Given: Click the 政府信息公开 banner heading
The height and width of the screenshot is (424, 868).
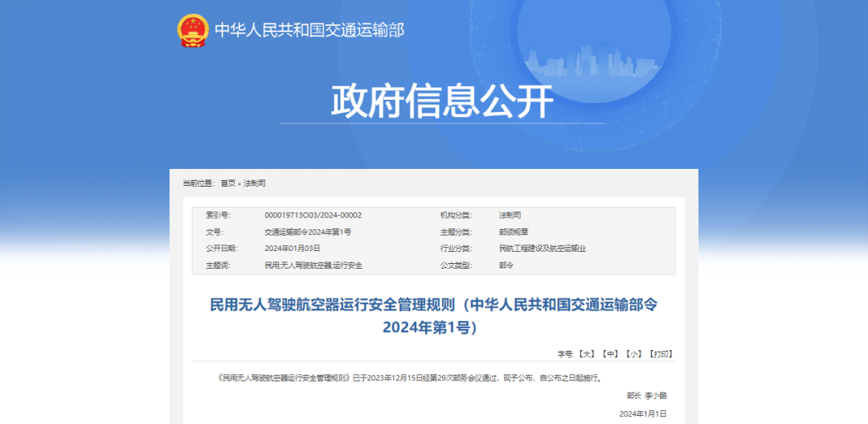Looking at the screenshot, I should 442,101.
